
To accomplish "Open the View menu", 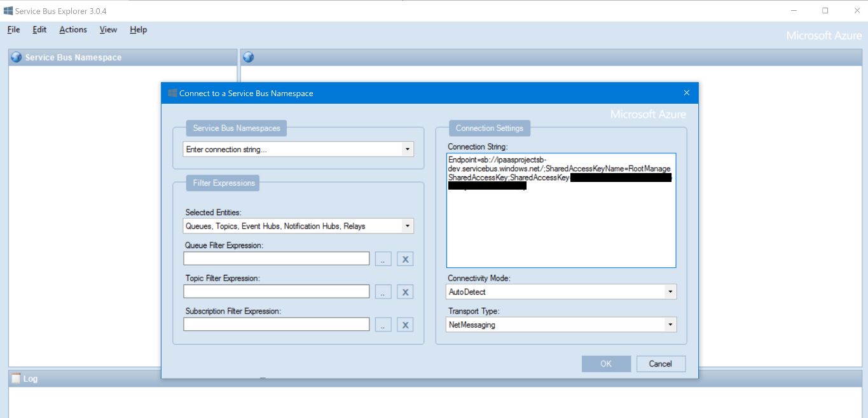I will click(x=108, y=30).
